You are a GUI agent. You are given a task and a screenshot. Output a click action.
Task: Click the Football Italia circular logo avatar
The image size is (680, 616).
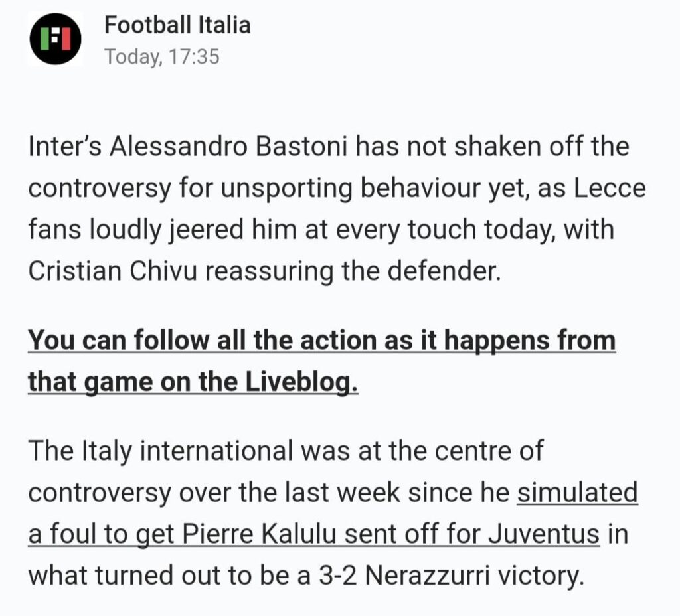(55, 39)
